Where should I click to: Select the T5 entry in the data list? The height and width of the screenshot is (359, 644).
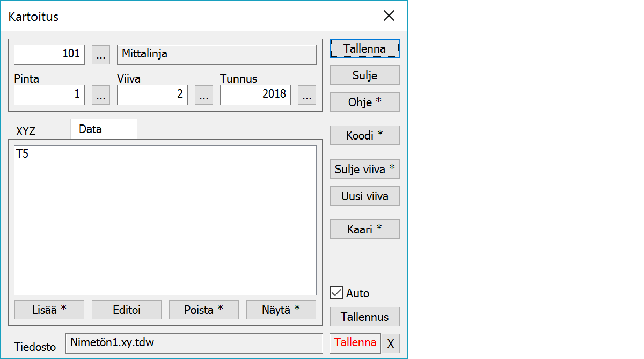[x=23, y=155]
